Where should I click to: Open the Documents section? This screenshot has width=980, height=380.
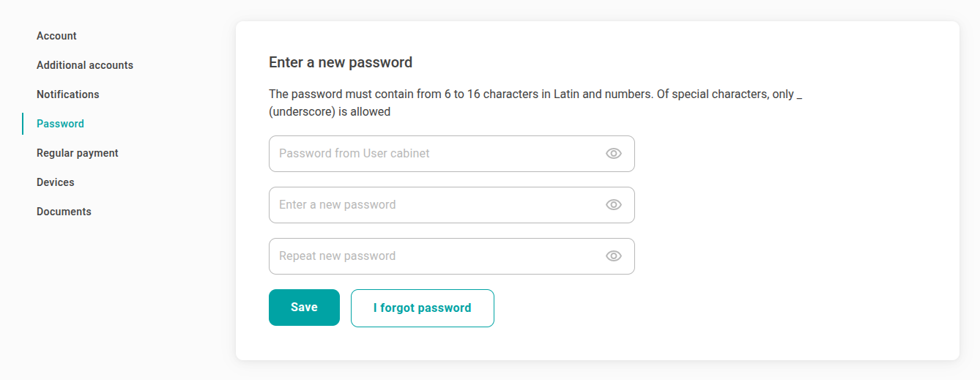click(64, 212)
